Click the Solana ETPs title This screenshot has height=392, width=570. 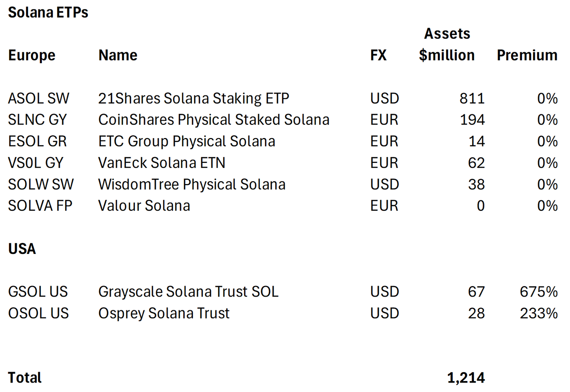pos(48,13)
